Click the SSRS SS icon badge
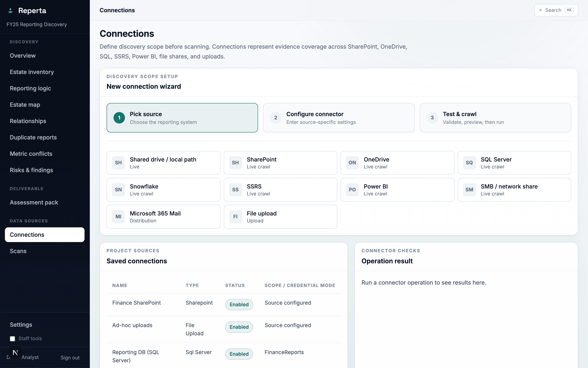This screenshot has height=368, width=588. coord(235,190)
